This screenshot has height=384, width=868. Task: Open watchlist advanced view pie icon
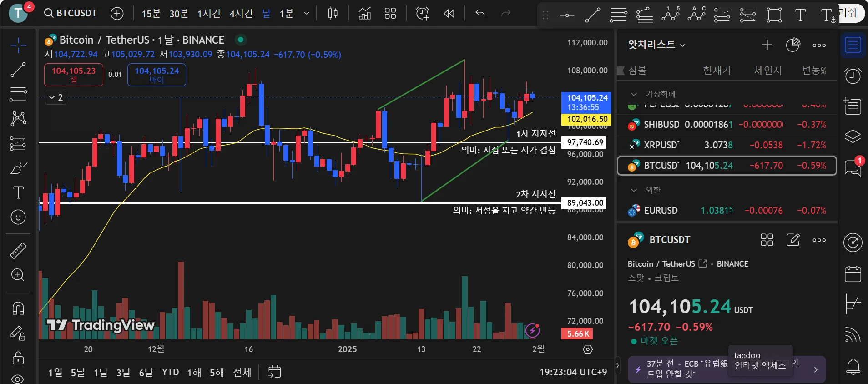[x=793, y=45]
